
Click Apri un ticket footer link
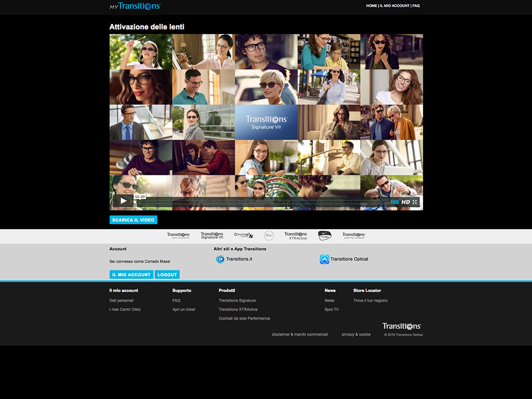click(x=183, y=310)
